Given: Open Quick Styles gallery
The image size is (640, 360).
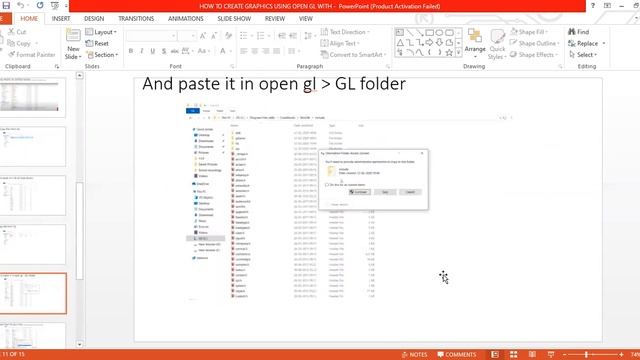Looking at the screenshot, I should click(x=497, y=44).
